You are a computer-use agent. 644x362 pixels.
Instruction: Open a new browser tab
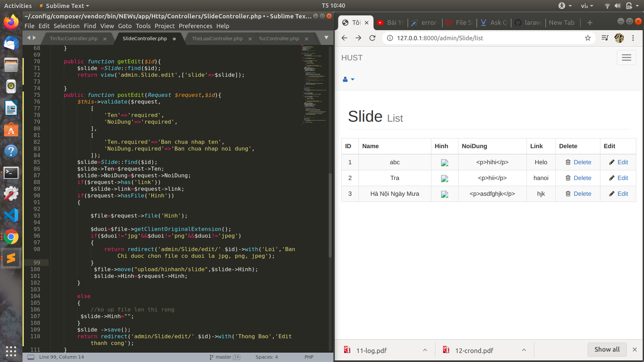[x=590, y=23]
